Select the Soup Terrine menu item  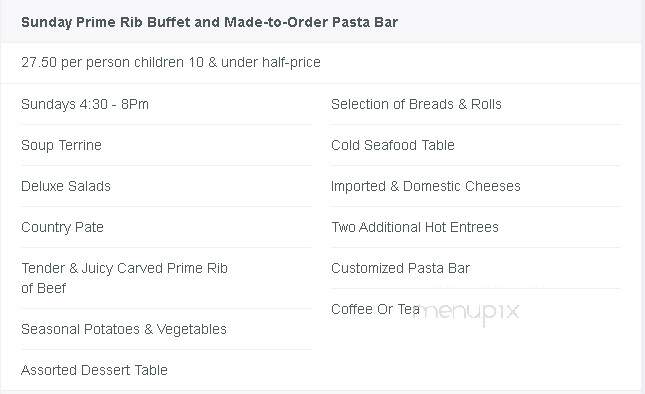click(x=61, y=145)
